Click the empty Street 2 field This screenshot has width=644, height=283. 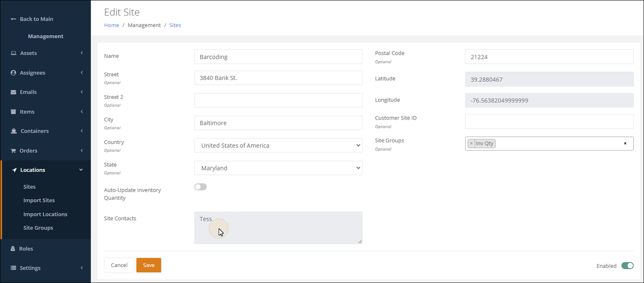click(x=278, y=100)
